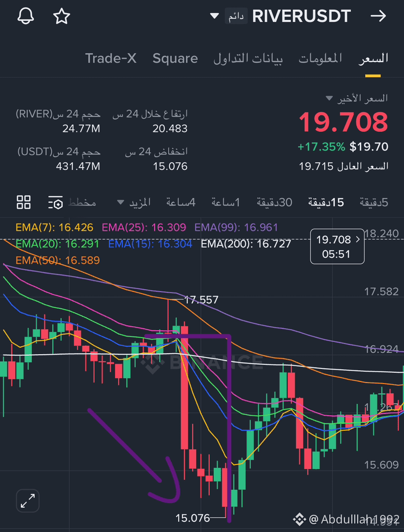Tap the last price 19.708
The width and height of the screenshot is (404, 532).
pyautogui.click(x=343, y=122)
